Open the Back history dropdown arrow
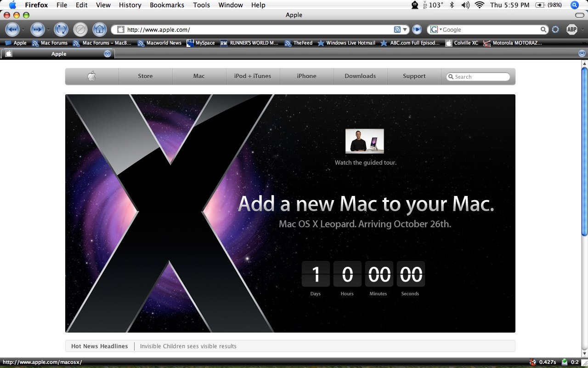Screen dimensions: 588x368 coord(23,30)
